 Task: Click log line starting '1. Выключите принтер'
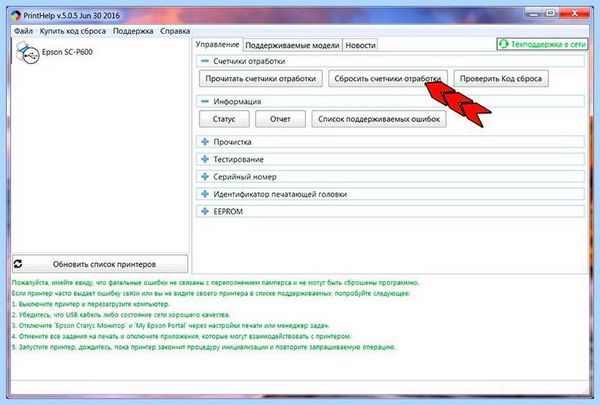coord(90,304)
